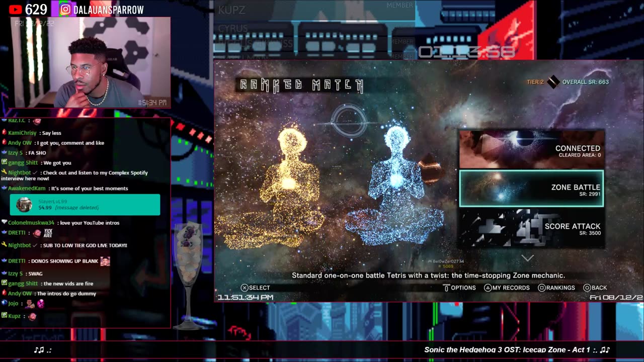
Task: Click the wrench badge beside Nightbot's SUB message
Action: (4, 245)
